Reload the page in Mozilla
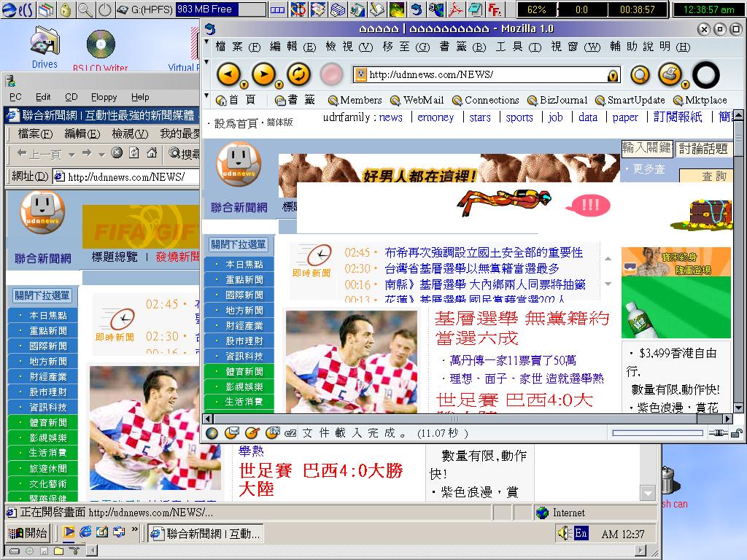 [x=298, y=74]
